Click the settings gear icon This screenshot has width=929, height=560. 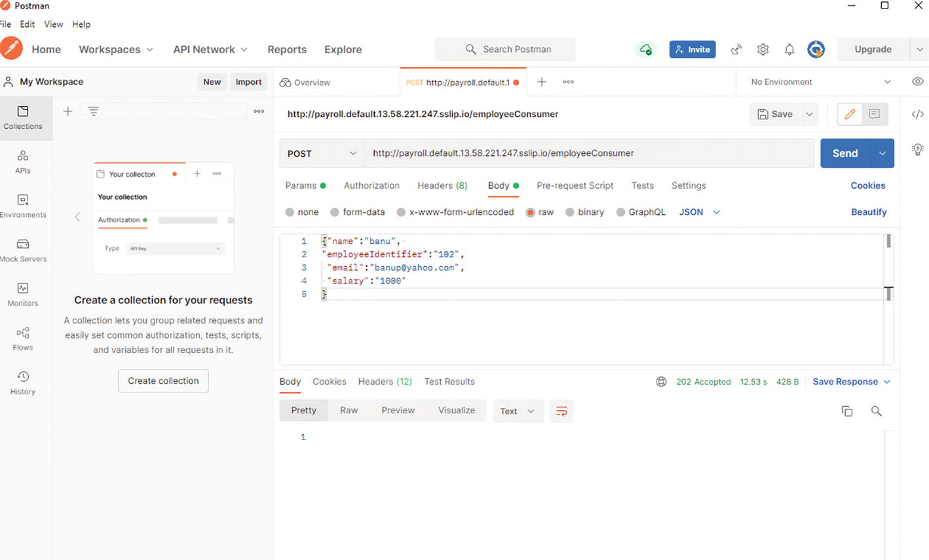763,49
